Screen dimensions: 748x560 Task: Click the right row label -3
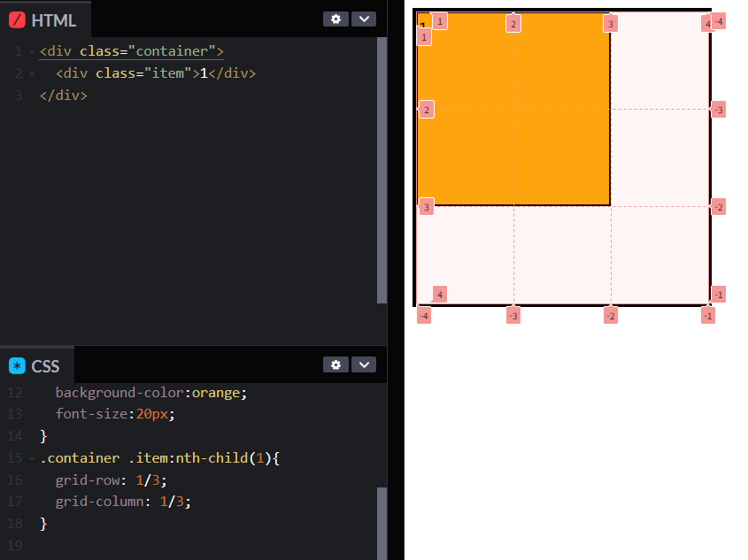[719, 110]
